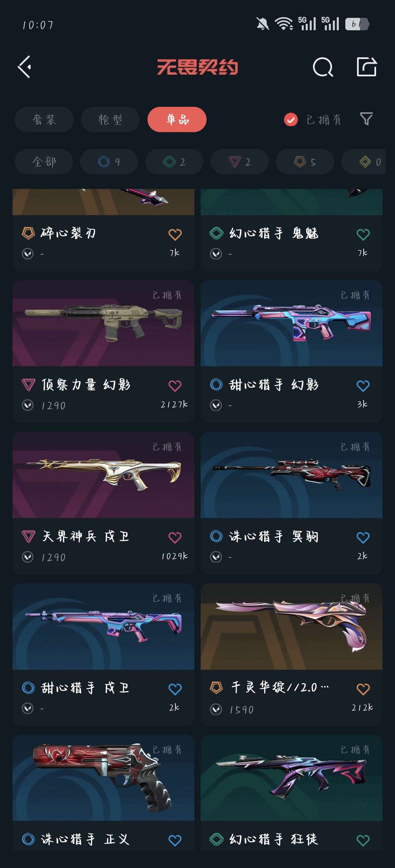The width and height of the screenshot is (395, 868).
Task: Filter by pink triangle tier chip
Action: click(240, 162)
